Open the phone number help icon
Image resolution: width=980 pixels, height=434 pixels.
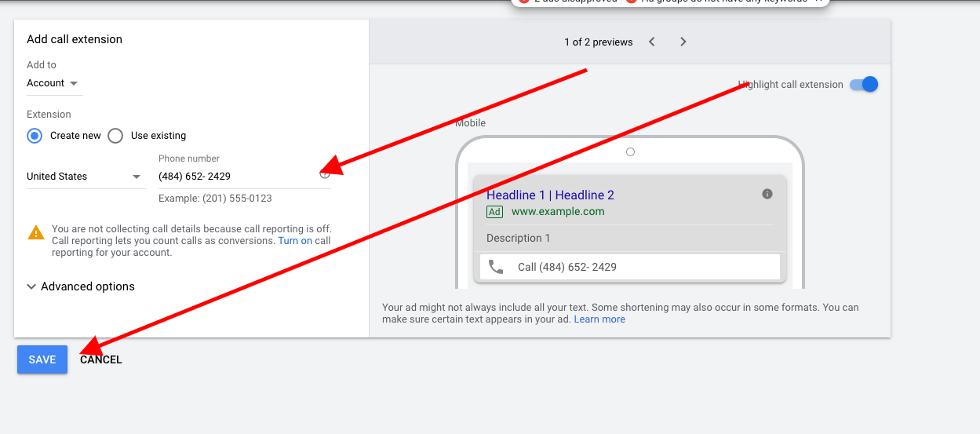[x=325, y=174]
